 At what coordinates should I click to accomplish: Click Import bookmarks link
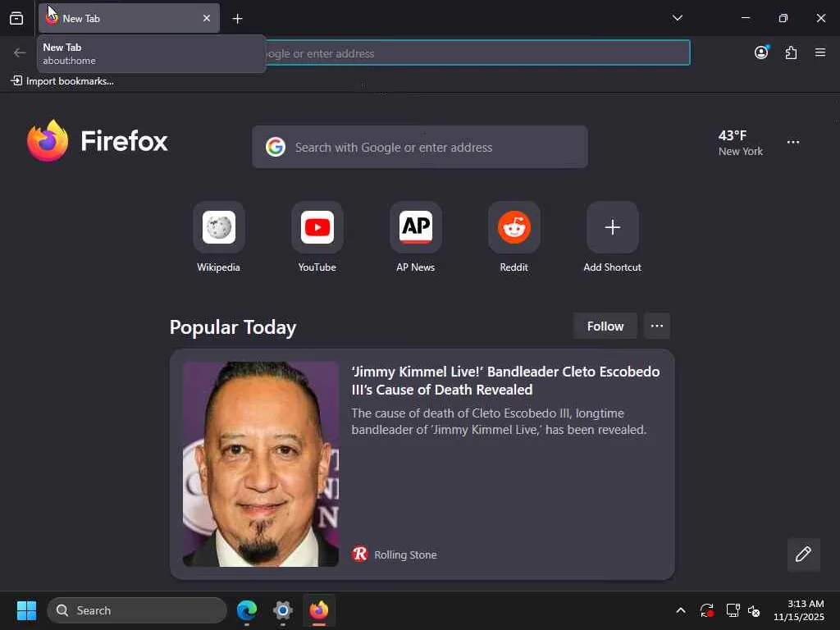[62, 81]
